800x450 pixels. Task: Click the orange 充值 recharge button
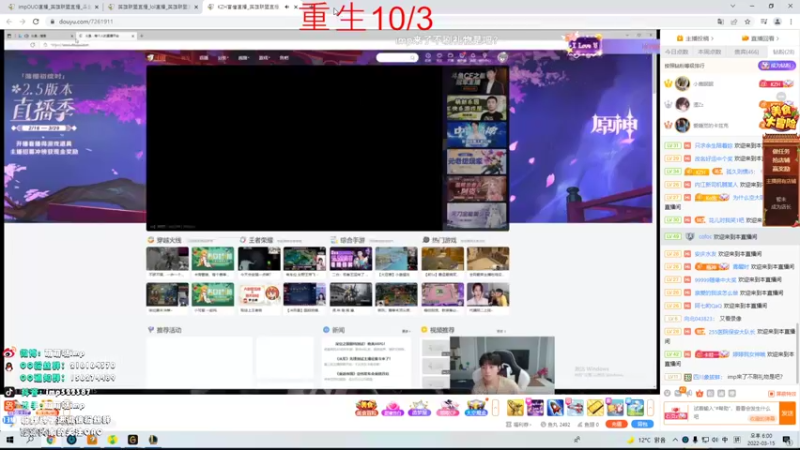[616, 424]
